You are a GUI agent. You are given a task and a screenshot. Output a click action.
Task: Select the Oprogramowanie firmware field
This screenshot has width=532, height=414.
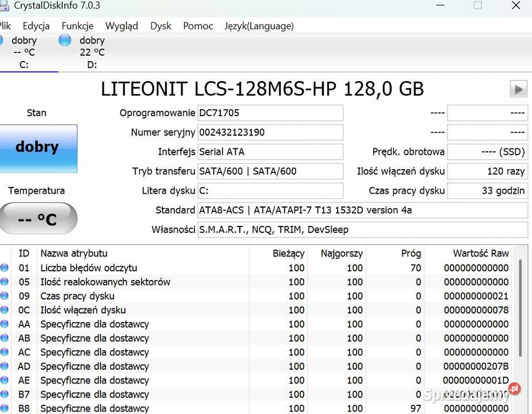point(270,113)
